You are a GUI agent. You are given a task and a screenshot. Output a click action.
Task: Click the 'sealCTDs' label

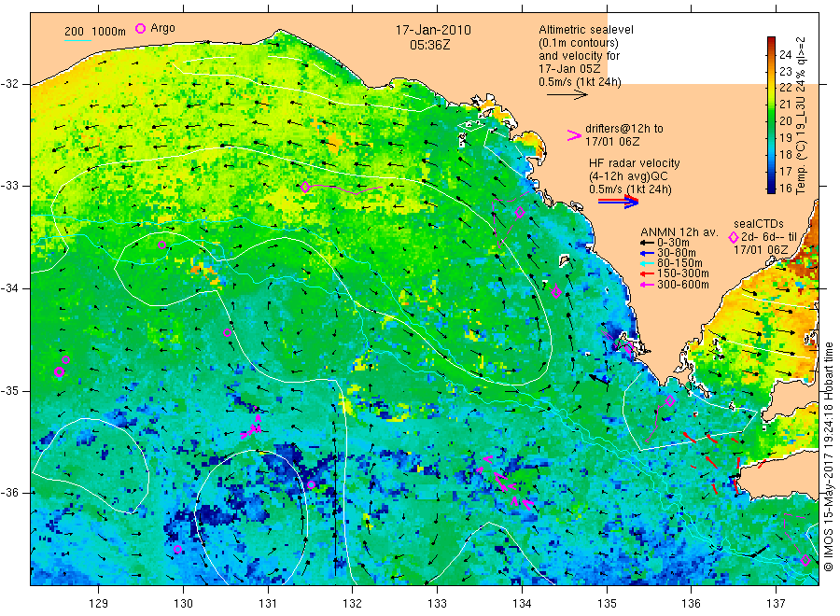(759, 224)
